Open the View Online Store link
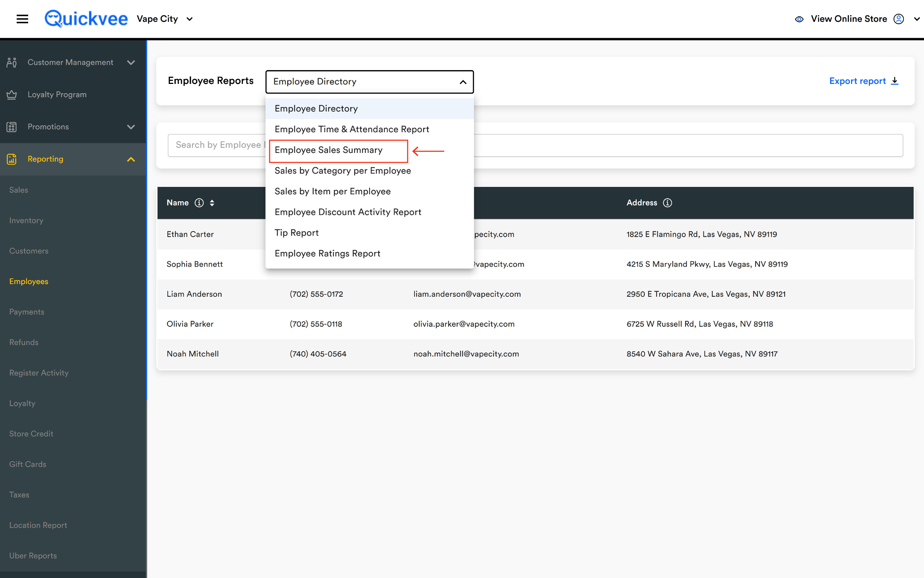This screenshot has height=578, width=924. 849,19
